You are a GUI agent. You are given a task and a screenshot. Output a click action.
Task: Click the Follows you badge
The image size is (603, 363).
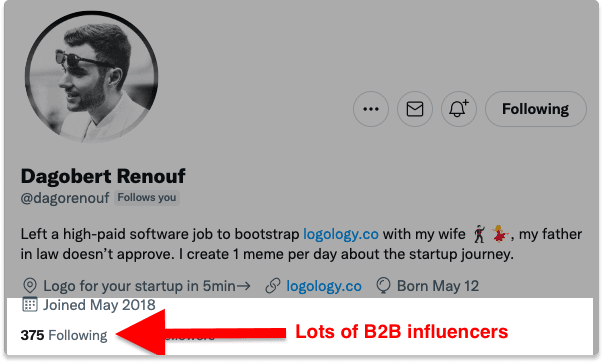[147, 198]
